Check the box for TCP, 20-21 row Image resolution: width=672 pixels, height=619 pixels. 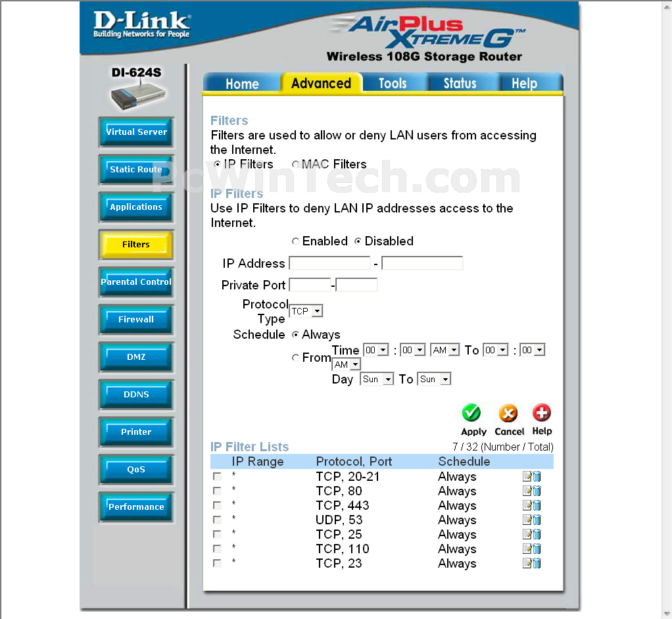(x=217, y=477)
